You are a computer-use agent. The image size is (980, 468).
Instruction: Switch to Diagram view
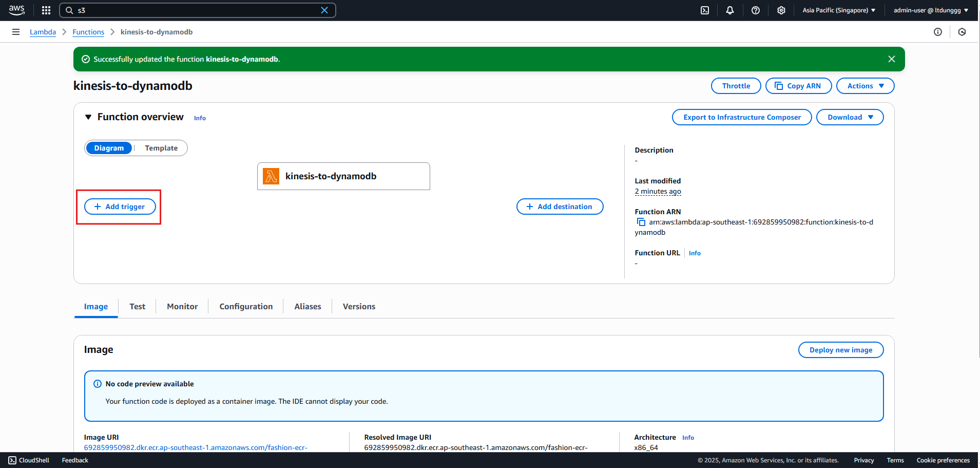click(x=109, y=148)
